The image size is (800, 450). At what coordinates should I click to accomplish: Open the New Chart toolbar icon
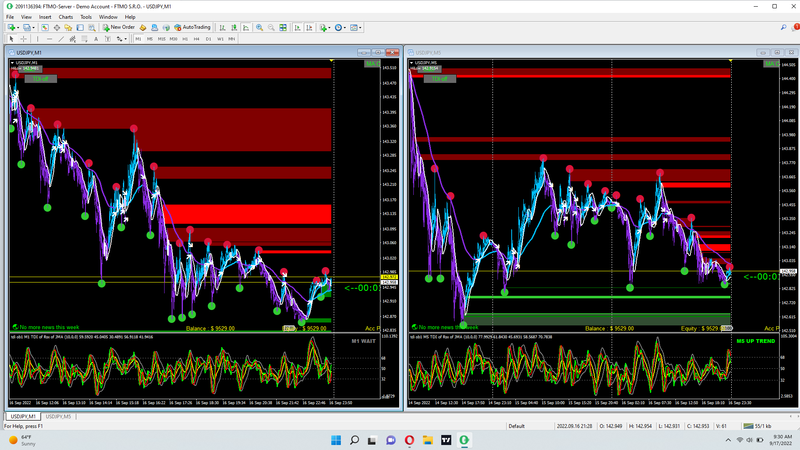point(11,28)
